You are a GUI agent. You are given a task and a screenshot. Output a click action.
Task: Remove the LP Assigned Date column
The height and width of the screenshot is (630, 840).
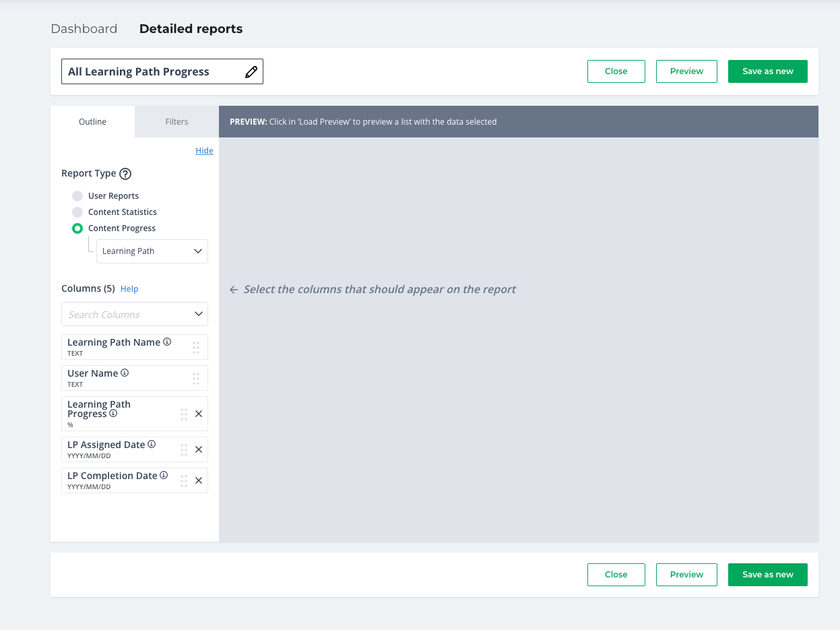coord(199,449)
